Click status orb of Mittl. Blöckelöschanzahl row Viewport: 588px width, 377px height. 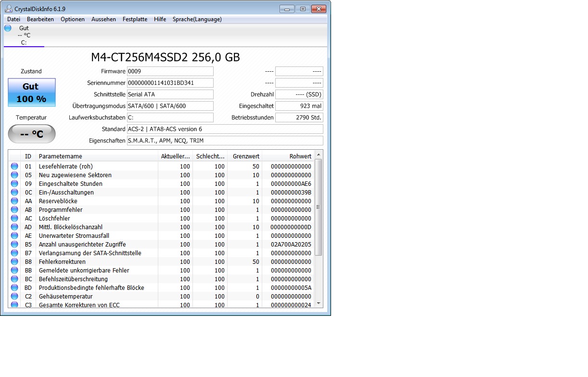point(14,227)
